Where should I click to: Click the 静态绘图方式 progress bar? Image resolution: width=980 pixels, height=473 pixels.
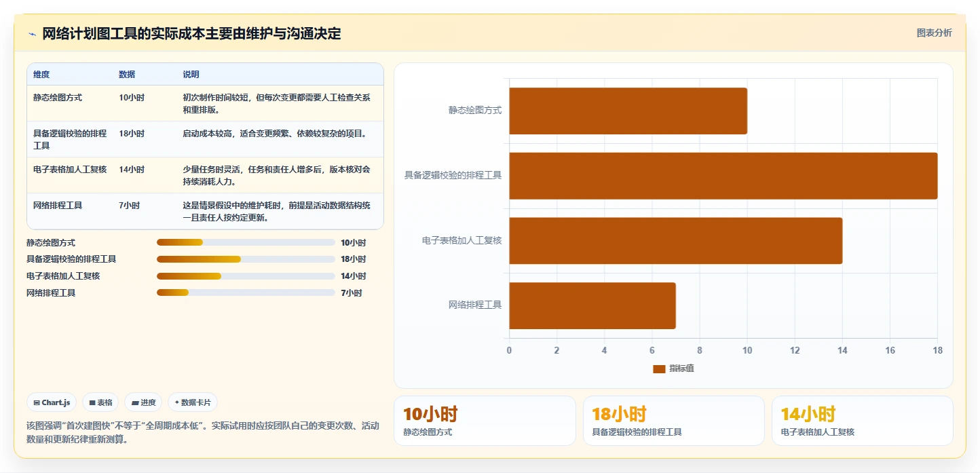246,242
